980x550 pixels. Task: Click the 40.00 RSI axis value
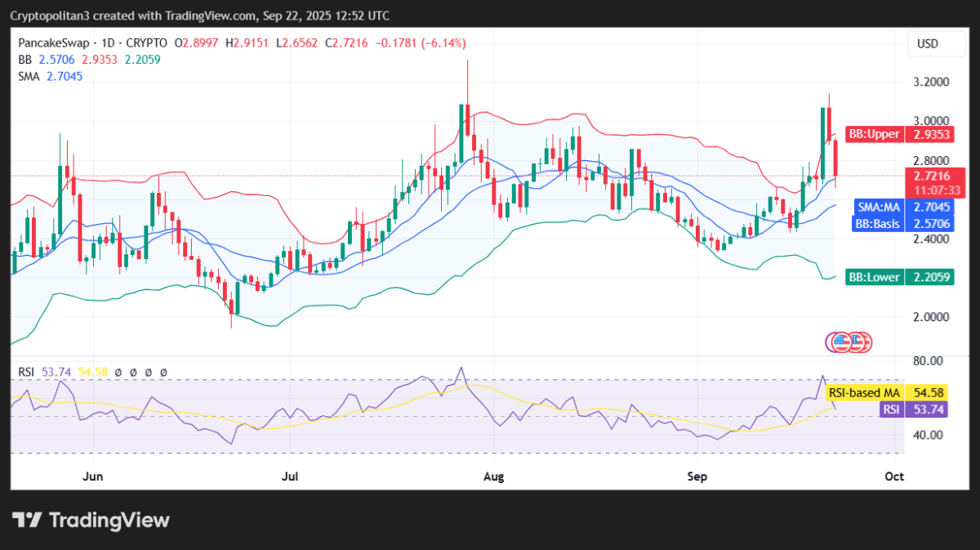[x=928, y=435]
